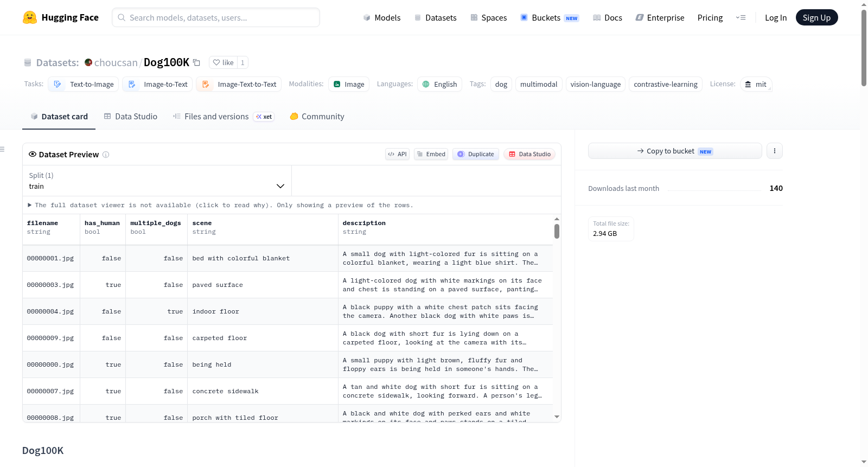Viewport: 868px width, 467px height.
Task: Click the Embed button
Action: tap(431, 154)
